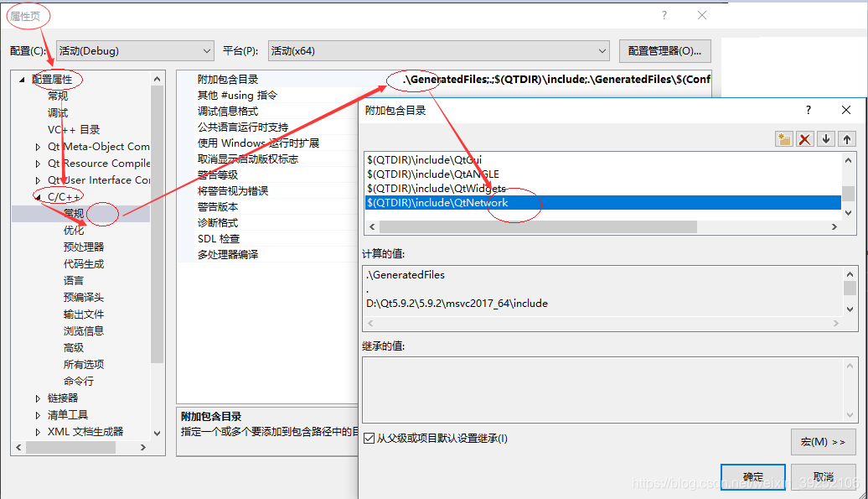Move selected line down with arrow icon

click(826, 139)
